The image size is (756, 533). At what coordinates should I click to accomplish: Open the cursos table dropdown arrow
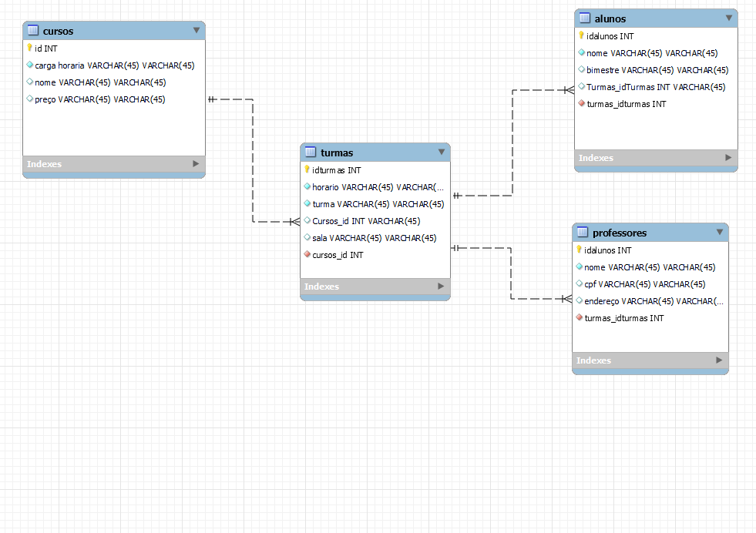coord(196,31)
